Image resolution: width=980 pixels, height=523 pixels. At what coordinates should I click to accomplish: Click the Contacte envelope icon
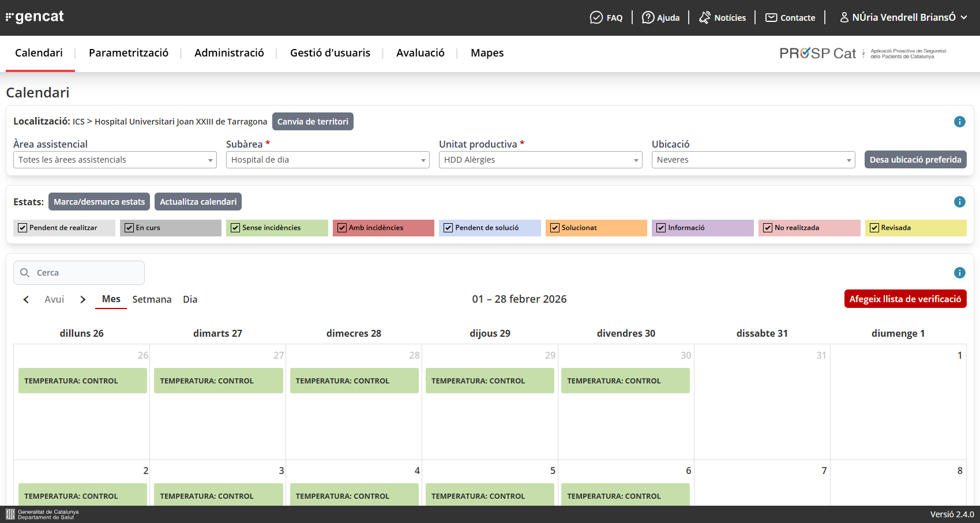771,18
